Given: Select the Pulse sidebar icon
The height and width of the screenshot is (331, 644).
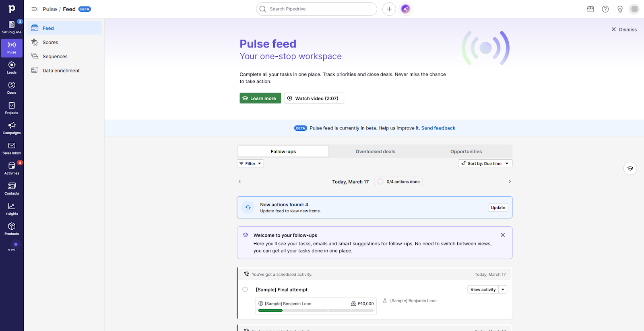Looking at the screenshot, I should click(12, 47).
